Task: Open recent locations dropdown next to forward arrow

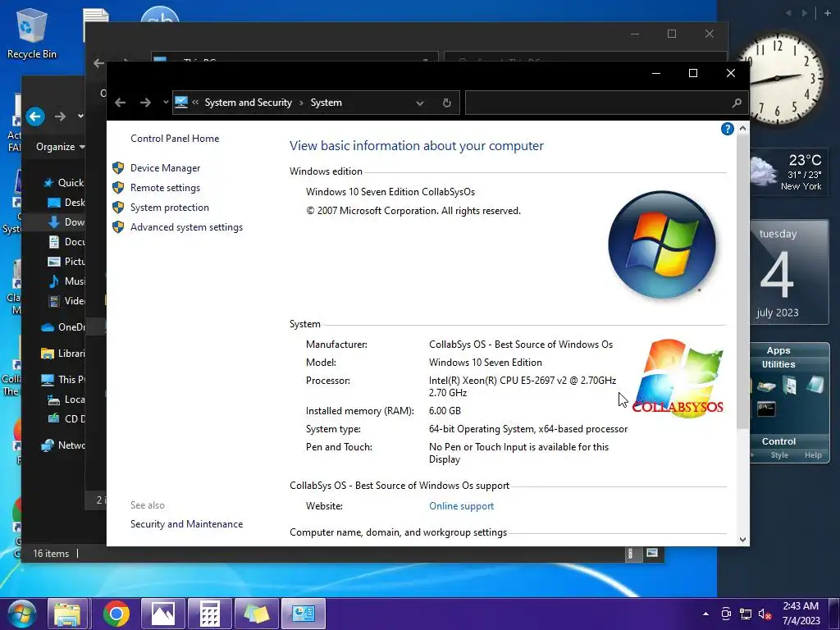Action: pos(165,103)
